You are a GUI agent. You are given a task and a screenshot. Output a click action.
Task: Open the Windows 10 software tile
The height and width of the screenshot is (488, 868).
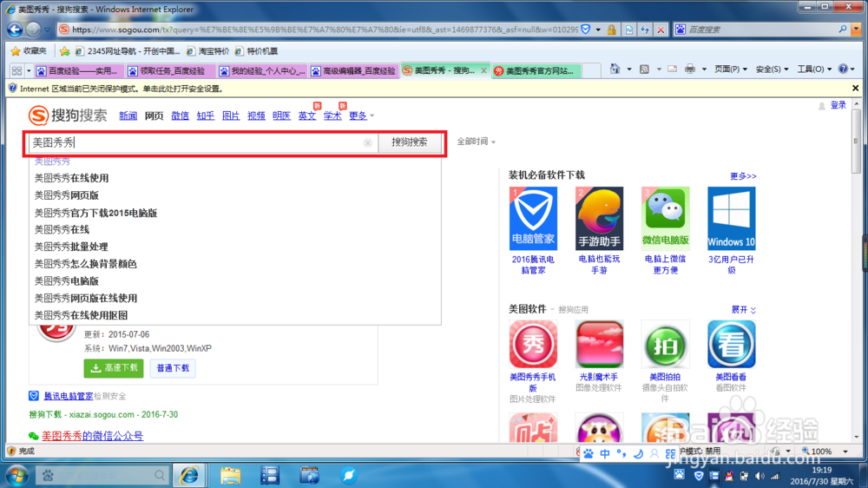pos(731,218)
